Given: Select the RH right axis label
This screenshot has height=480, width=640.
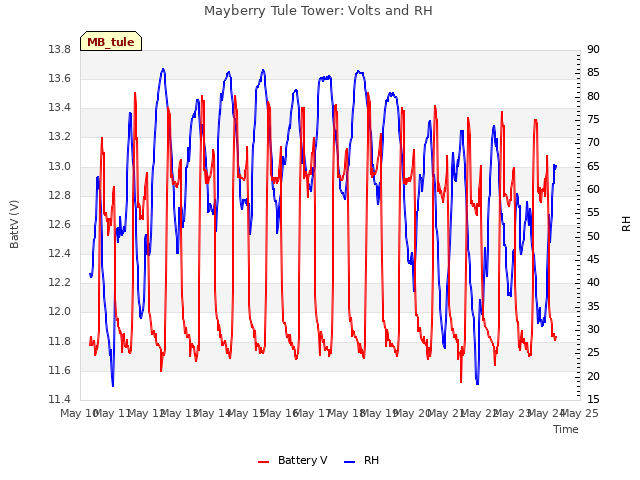Looking at the screenshot, I should pos(626,224).
